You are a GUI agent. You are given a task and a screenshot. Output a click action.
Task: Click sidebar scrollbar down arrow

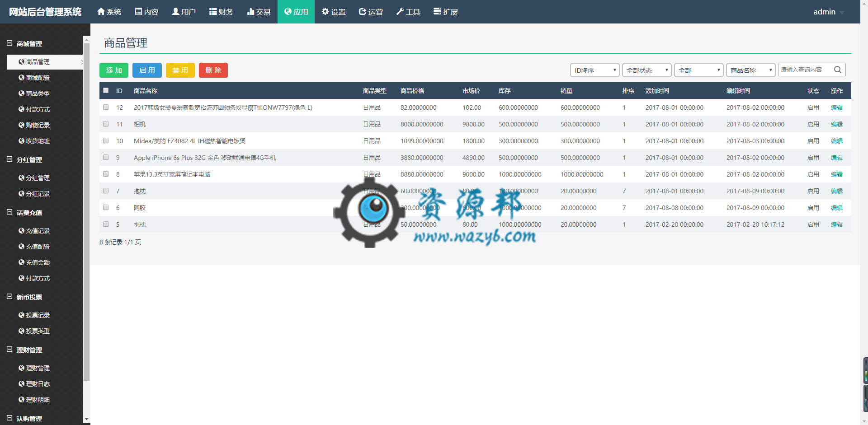[86, 420]
